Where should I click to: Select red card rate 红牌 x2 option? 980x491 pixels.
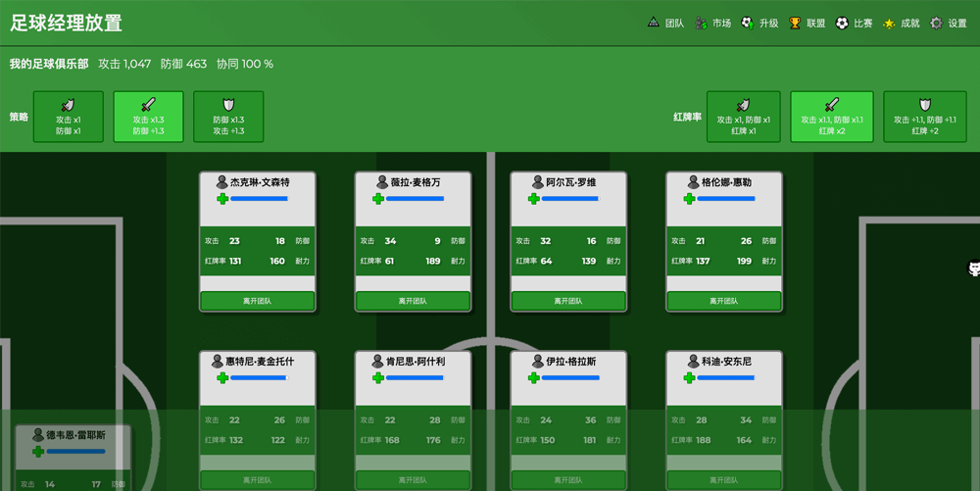point(831,117)
